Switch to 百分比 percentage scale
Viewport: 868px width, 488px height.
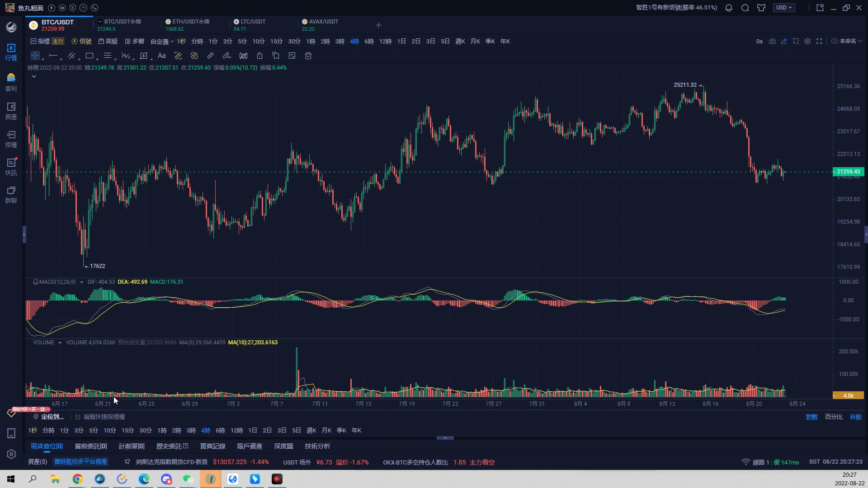pyautogui.click(x=834, y=417)
